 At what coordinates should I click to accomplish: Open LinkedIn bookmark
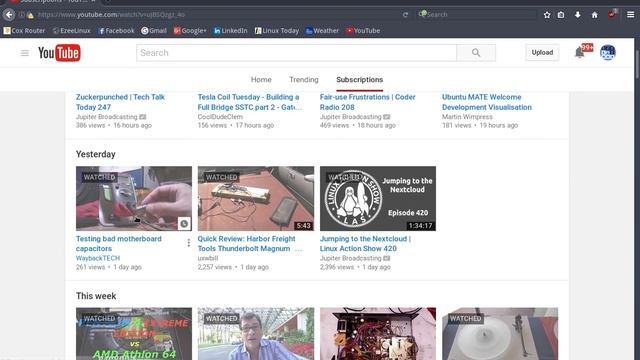231,31
